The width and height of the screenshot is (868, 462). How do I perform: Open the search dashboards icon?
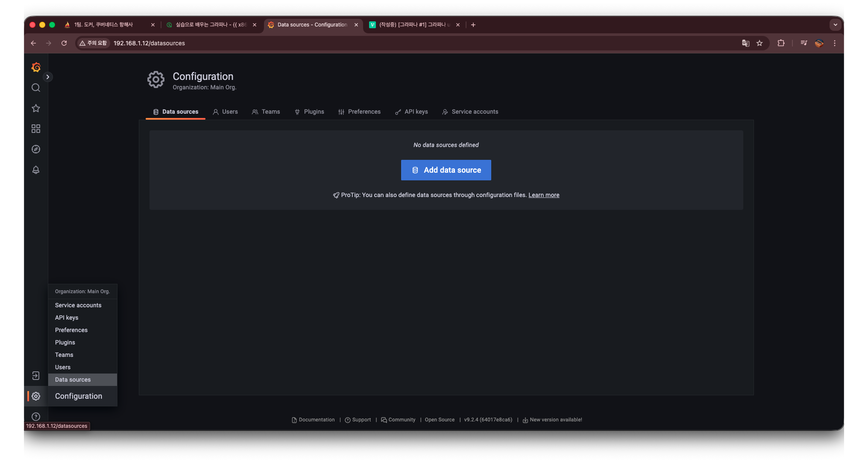(x=36, y=88)
